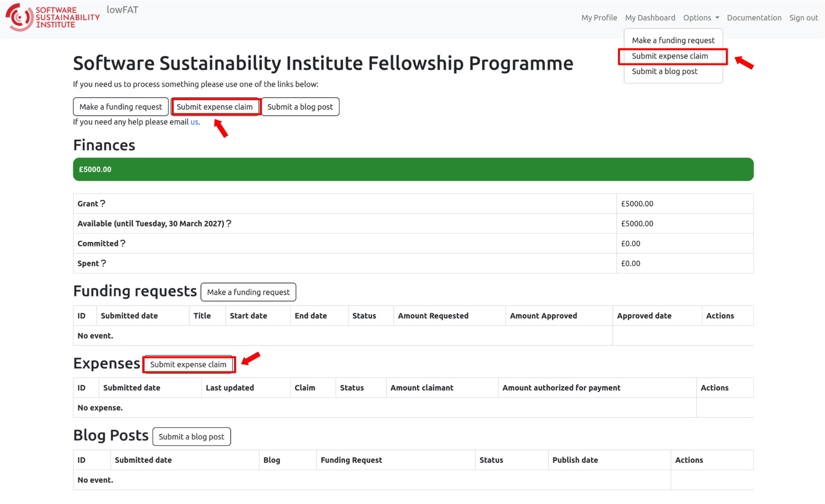Click Make a funding request beside Funding requests heading
The width and height of the screenshot is (825, 504).
pyautogui.click(x=248, y=292)
